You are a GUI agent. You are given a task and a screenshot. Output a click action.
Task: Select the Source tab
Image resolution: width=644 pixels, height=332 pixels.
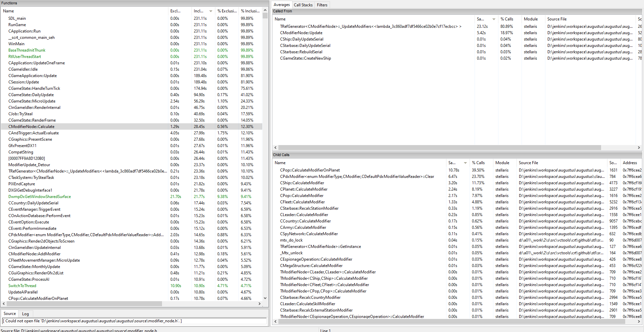coord(9,314)
